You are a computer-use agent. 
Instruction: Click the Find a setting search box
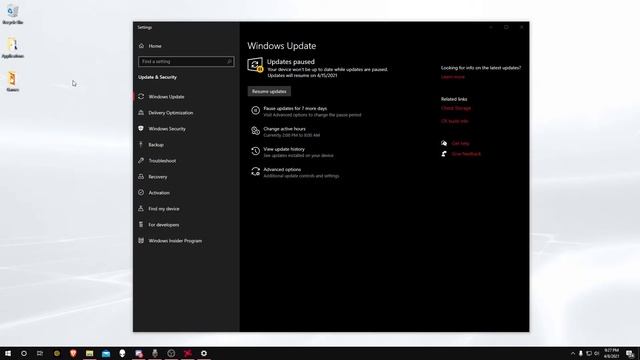186,62
